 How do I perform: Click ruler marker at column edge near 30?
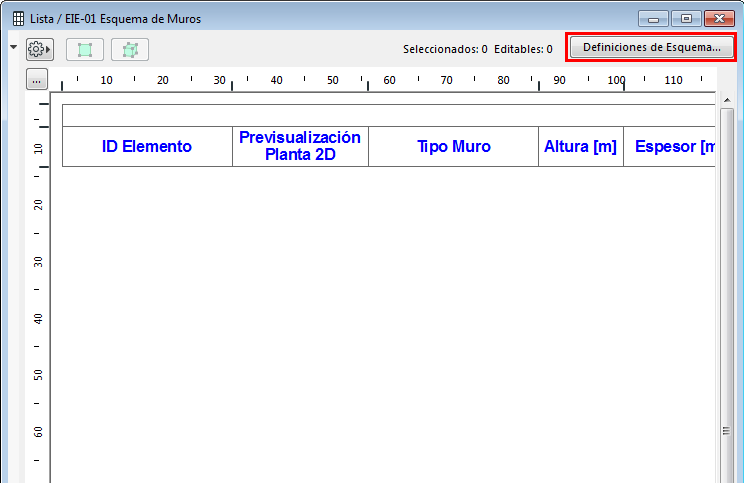click(x=232, y=86)
